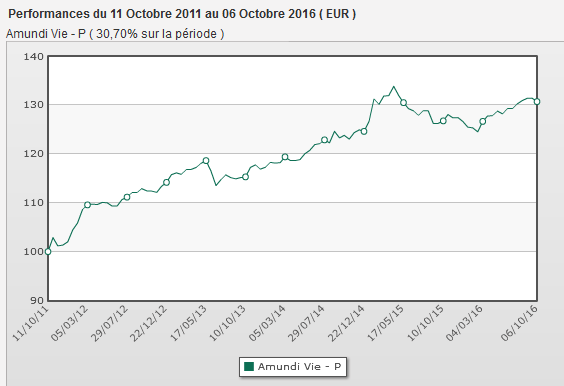Viewport: 564px width, 386px height.
Task: Click the x-axis date label 10/10/13
Action: pyautogui.click(x=228, y=323)
